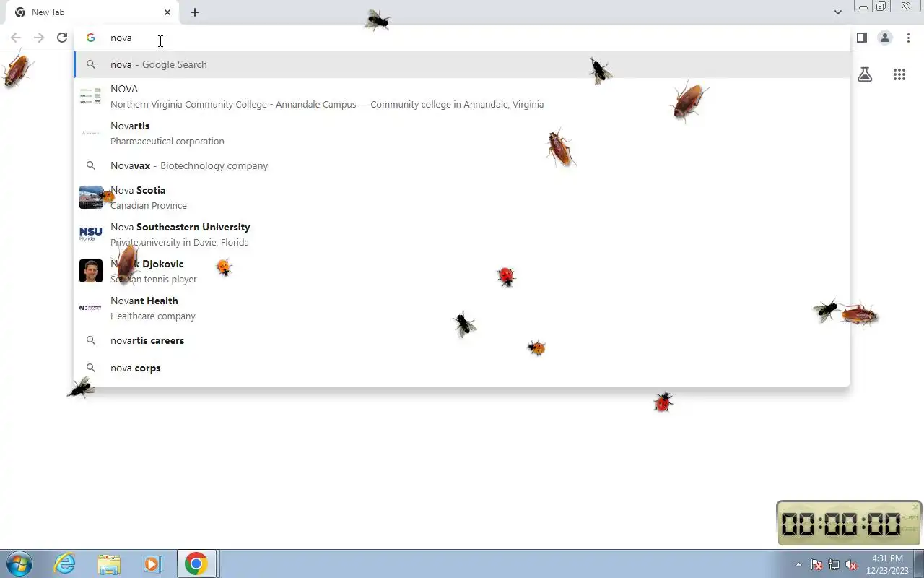Choose the Novartis pharmaceutical suggestion

point(462,133)
